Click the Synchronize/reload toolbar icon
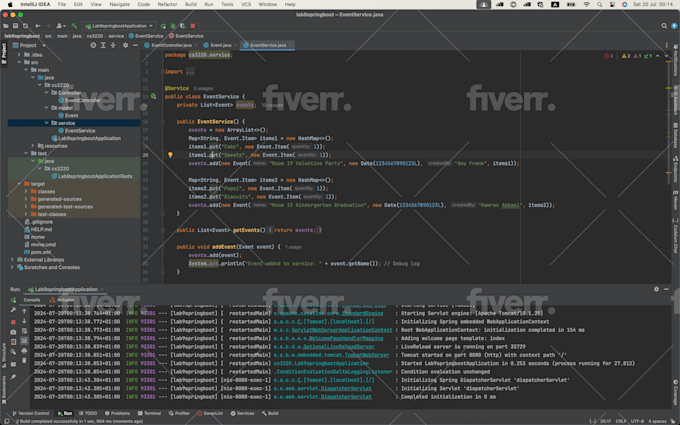The width and height of the screenshot is (680, 425). 26,26
